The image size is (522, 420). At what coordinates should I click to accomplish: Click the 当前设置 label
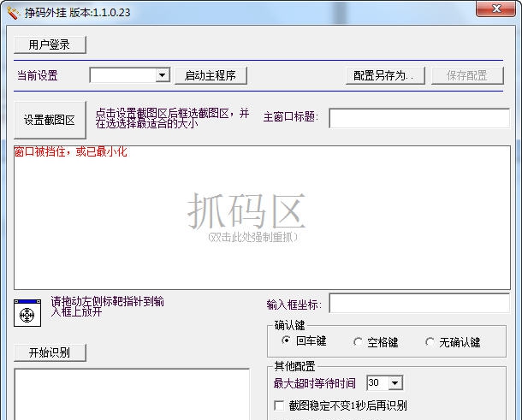[x=38, y=75]
